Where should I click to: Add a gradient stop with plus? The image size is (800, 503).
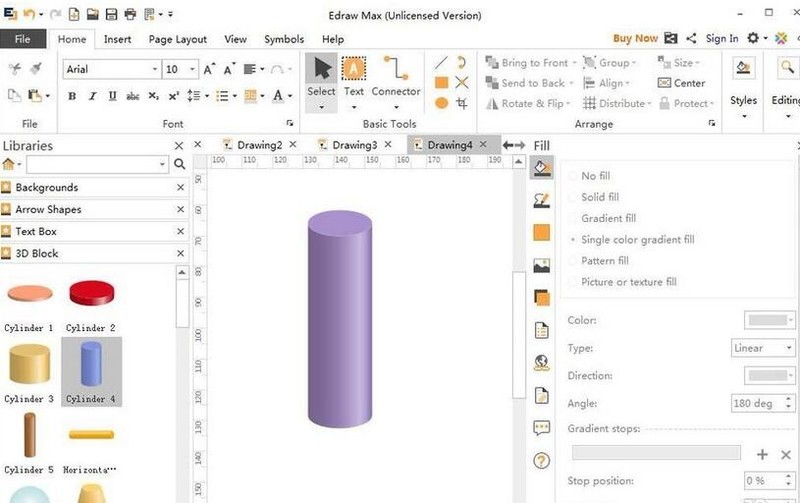coord(762,454)
